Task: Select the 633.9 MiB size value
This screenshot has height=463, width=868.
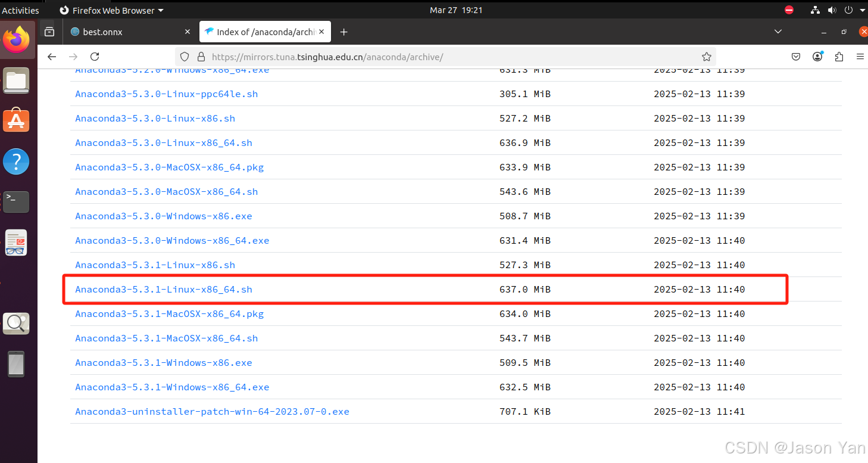Action: pos(525,167)
